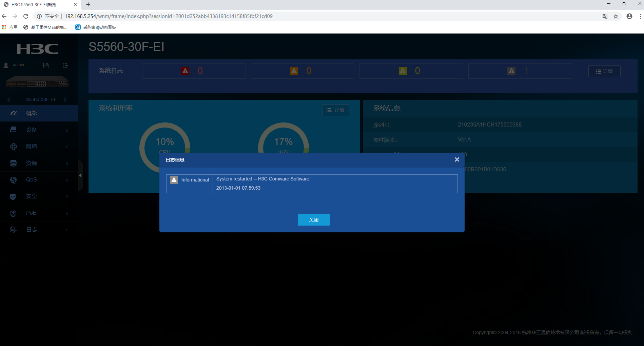
Task: Open a new browser tab
Action: click(x=88, y=4)
